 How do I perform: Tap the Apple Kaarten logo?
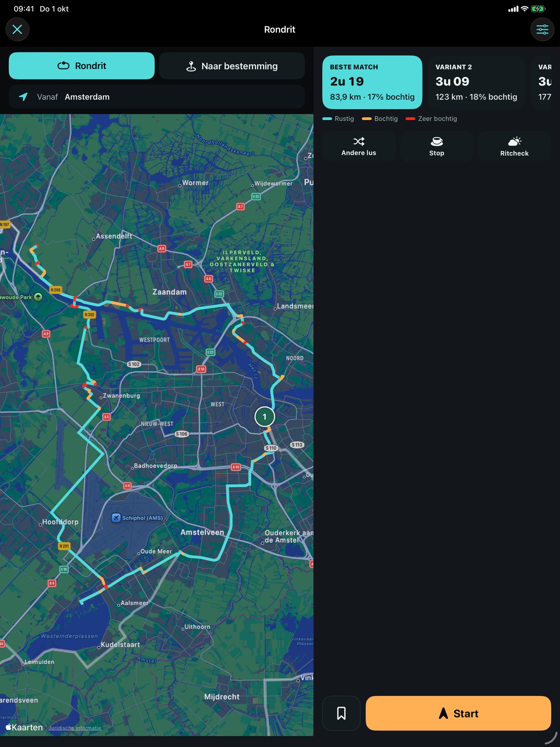pyautogui.click(x=24, y=727)
